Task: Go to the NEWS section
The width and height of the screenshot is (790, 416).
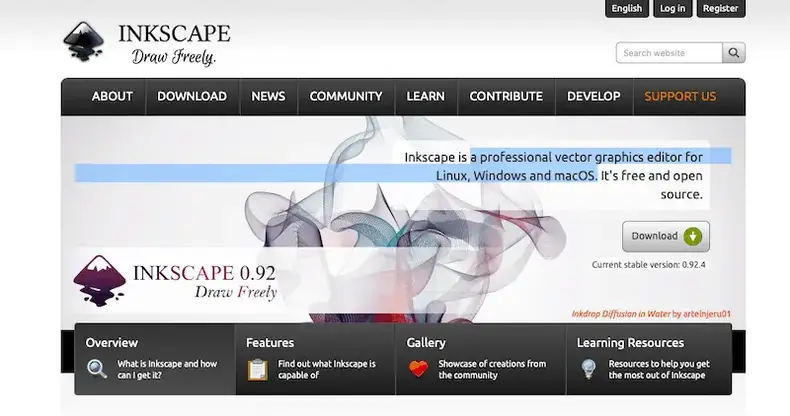Action: pyautogui.click(x=268, y=97)
